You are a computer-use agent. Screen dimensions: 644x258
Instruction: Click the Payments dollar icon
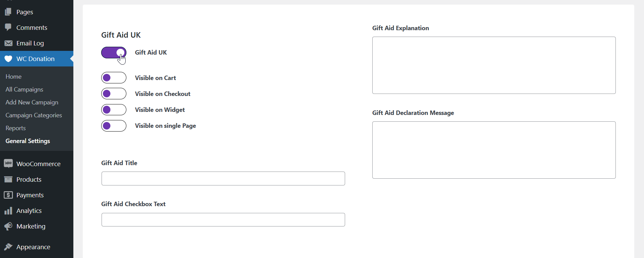[x=8, y=195]
